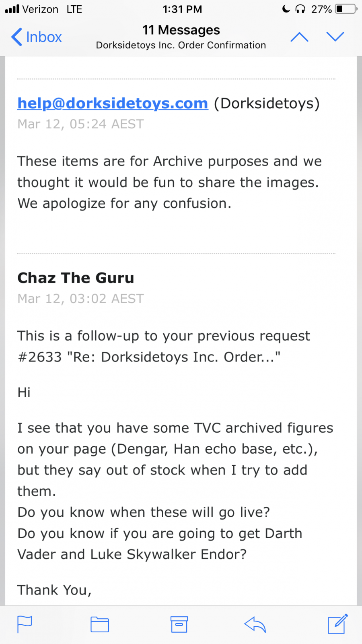The image size is (362, 644).
Task: Tap the Dorksidetoys Inc. Order Confirmation subject
Action: click(181, 45)
